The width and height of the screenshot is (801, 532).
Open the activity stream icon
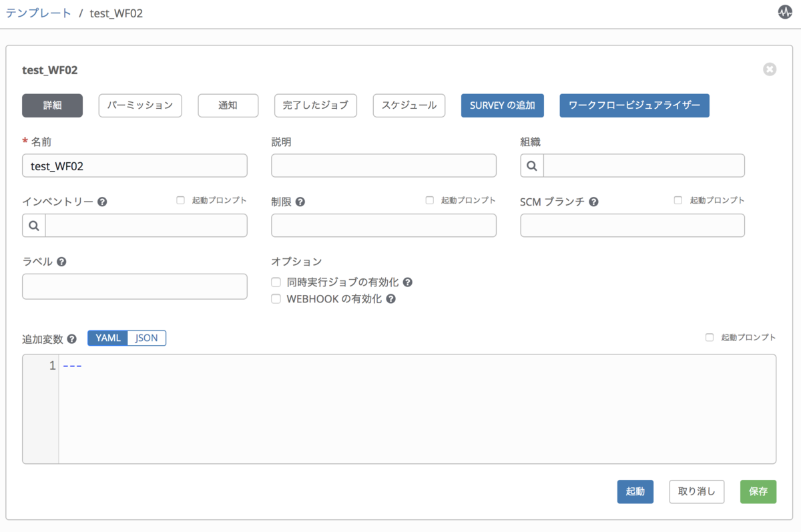(785, 13)
